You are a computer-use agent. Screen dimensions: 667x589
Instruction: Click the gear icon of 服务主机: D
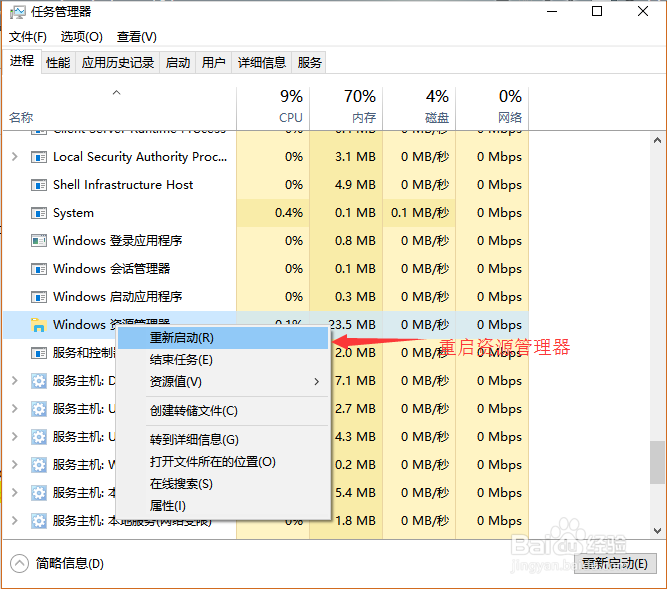click(39, 381)
